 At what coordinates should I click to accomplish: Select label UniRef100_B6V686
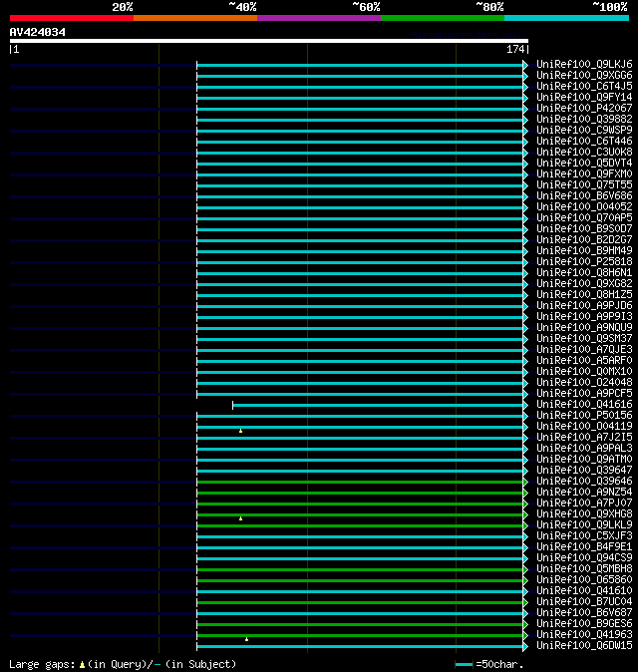tap(584, 195)
